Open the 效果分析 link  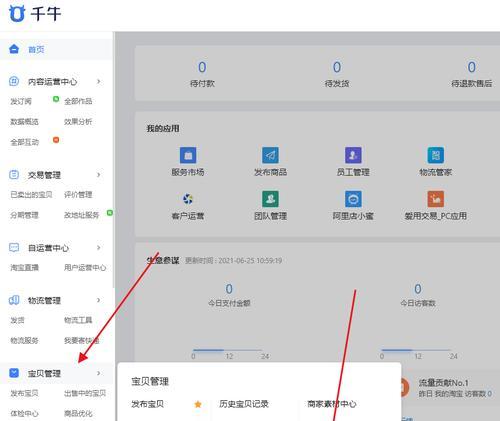(x=78, y=122)
